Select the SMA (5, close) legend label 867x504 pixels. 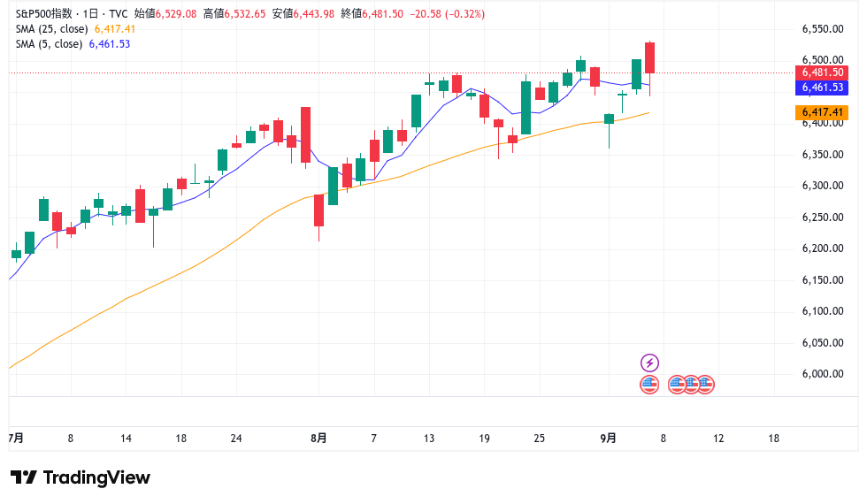click(50, 43)
